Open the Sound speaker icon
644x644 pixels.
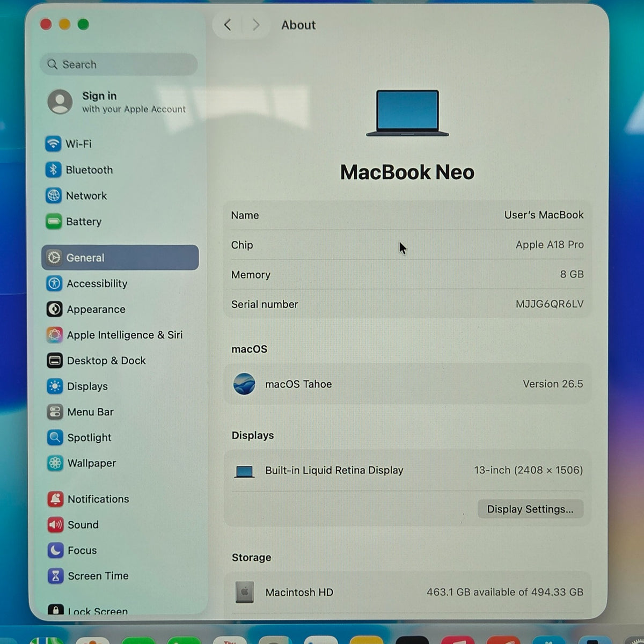(x=56, y=524)
